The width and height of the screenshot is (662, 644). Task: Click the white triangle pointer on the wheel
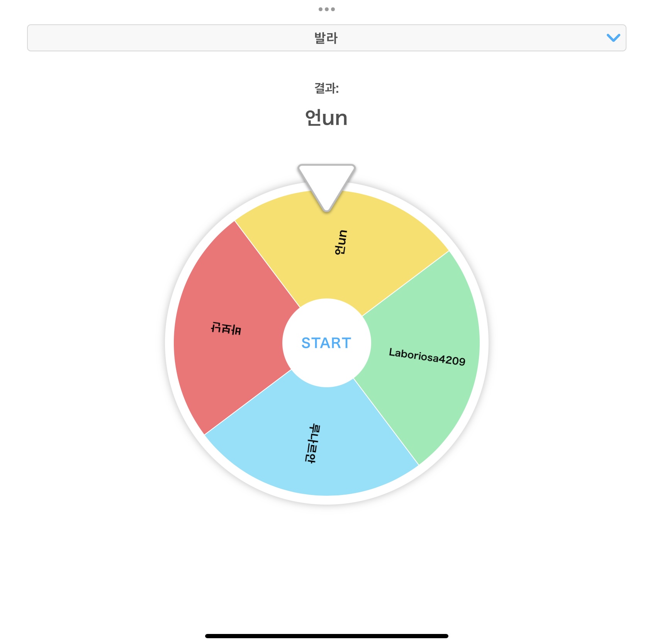click(x=326, y=181)
